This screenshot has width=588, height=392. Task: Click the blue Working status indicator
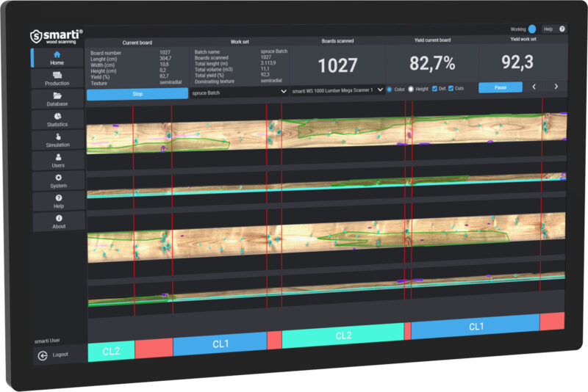pyautogui.click(x=531, y=29)
